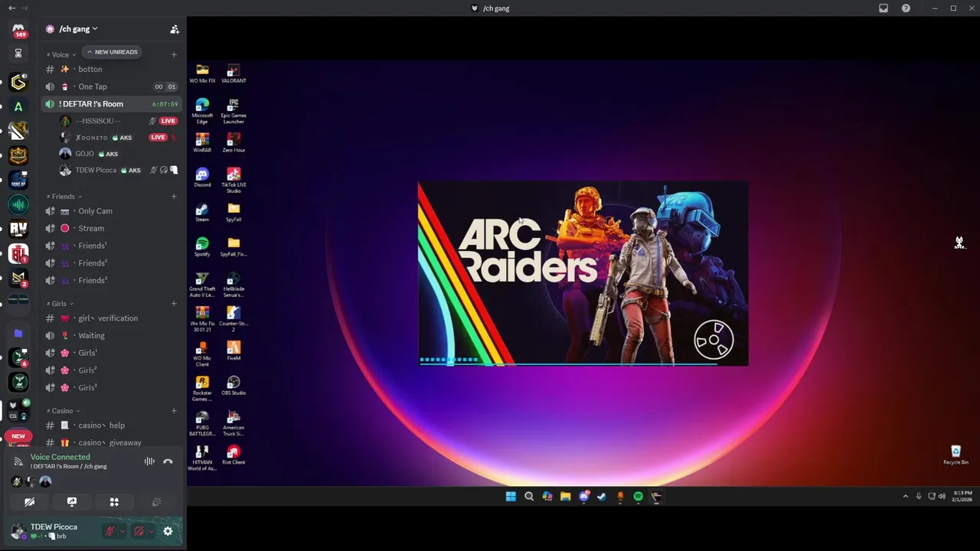Screen dimensions: 980x551
Task: Open the casino giveaway channel
Action: tap(112, 442)
